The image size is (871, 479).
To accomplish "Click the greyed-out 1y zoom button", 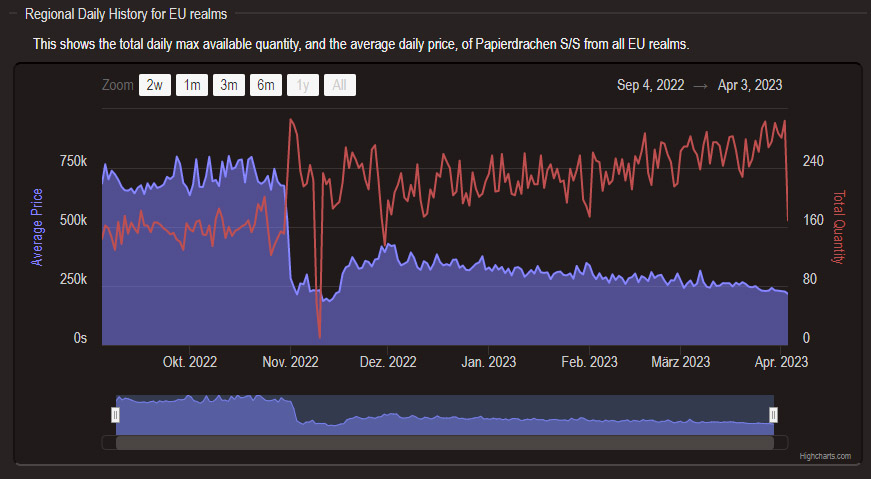I will pos(302,86).
